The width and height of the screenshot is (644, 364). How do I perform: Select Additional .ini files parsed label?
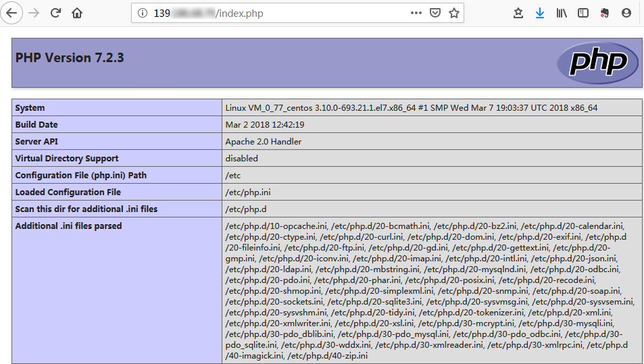tap(68, 226)
